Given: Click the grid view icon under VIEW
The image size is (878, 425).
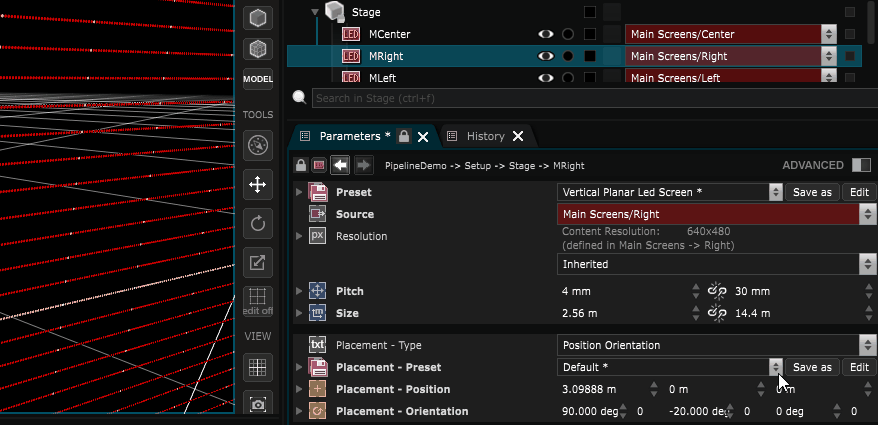Looking at the screenshot, I should pyautogui.click(x=258, y=367).
